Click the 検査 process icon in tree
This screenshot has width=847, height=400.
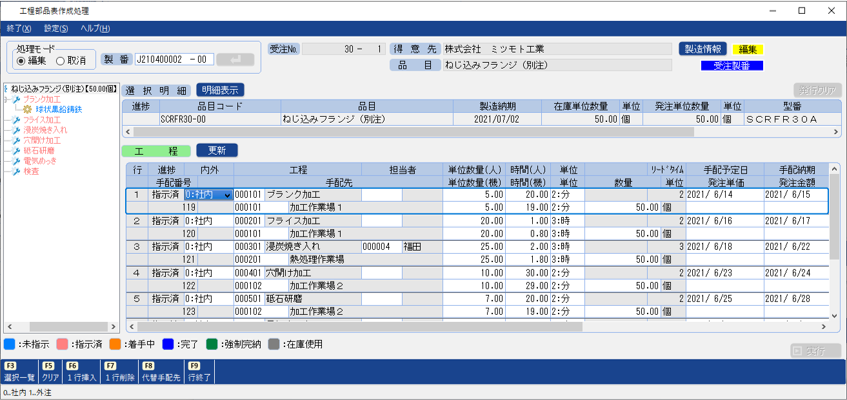click(x=16, y=172)
